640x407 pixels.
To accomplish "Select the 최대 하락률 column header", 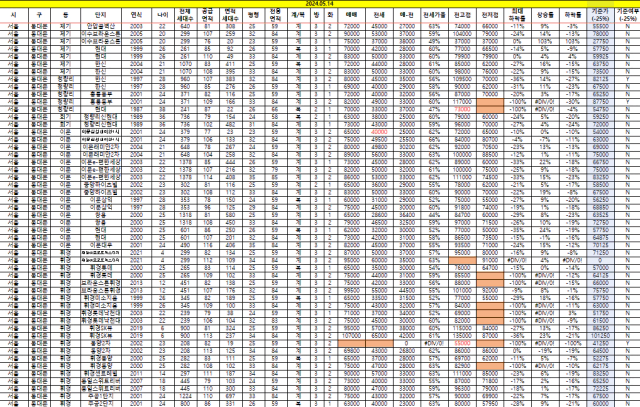I will (517, 15).
